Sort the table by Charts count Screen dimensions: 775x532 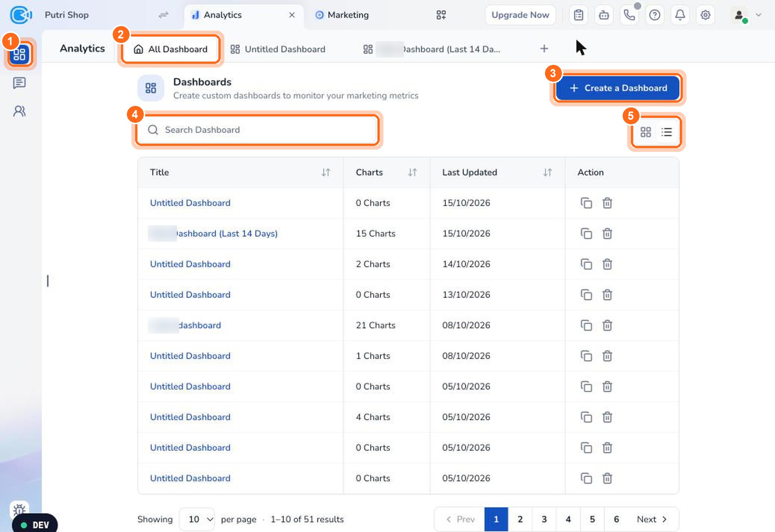pyautogui.click(x=413, y=172)
